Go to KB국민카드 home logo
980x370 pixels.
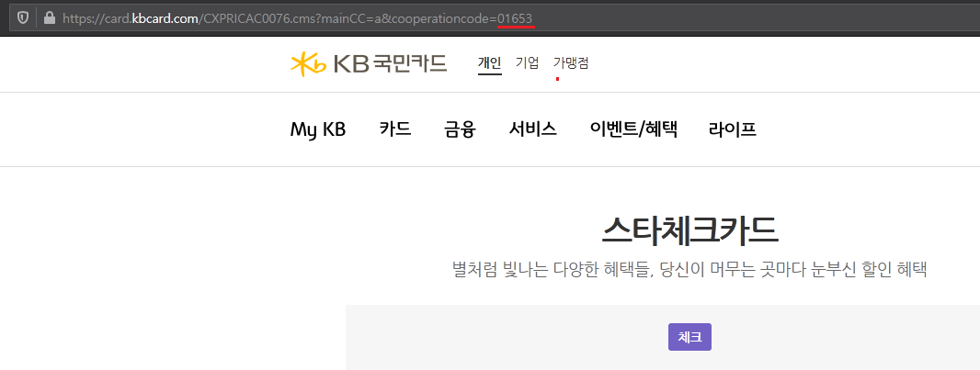(x=369, y=63)
